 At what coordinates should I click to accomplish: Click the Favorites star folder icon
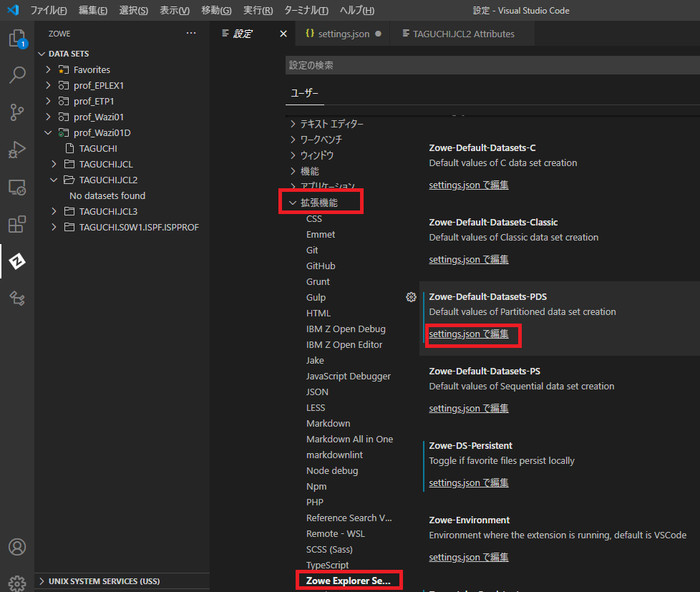(x=64, y=69)
